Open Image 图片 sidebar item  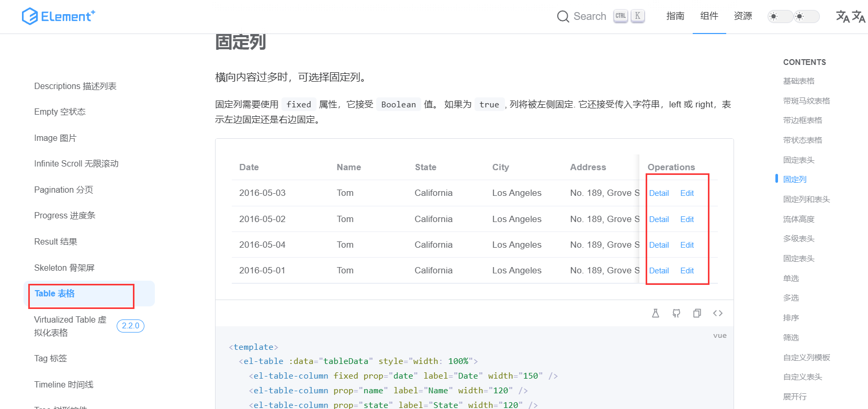55,138
